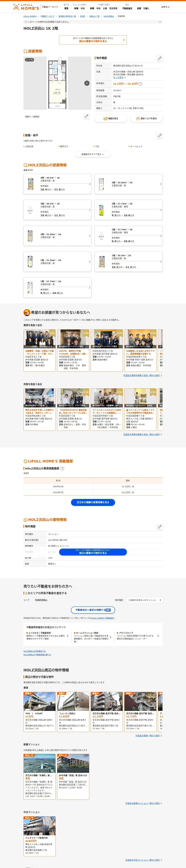Click the help icon beside 賃貸掲載履歴
This screenshot has height=868, width=186.
62,468
